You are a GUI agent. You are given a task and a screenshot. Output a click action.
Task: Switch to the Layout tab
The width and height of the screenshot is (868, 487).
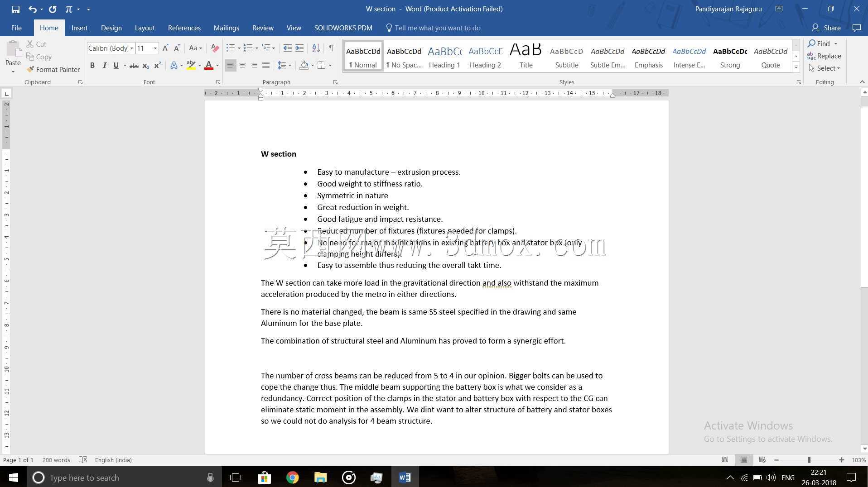pos(145,28)
